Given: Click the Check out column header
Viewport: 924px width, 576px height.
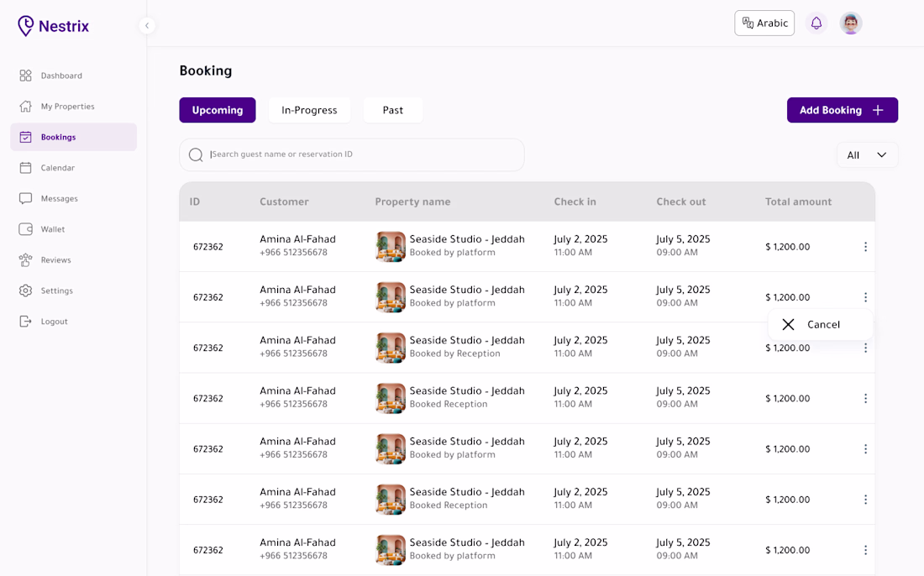Looking at the screenshot, I should coord(680,202).
